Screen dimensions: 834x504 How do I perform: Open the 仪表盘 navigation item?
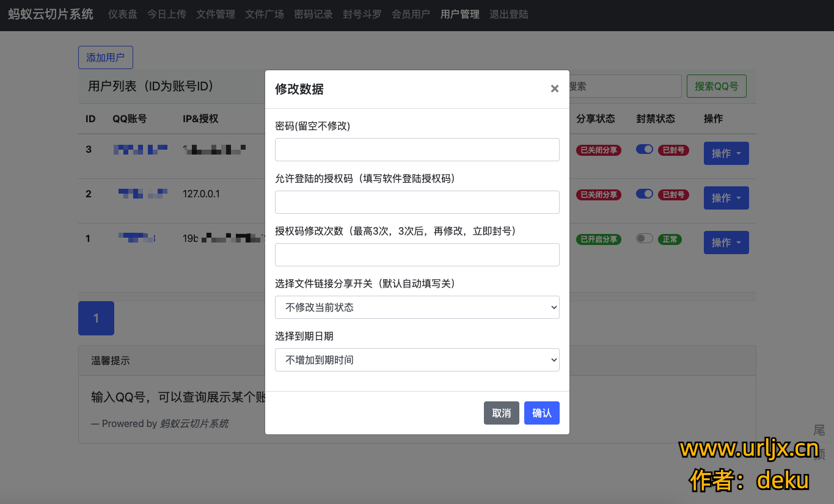point(123,14)
